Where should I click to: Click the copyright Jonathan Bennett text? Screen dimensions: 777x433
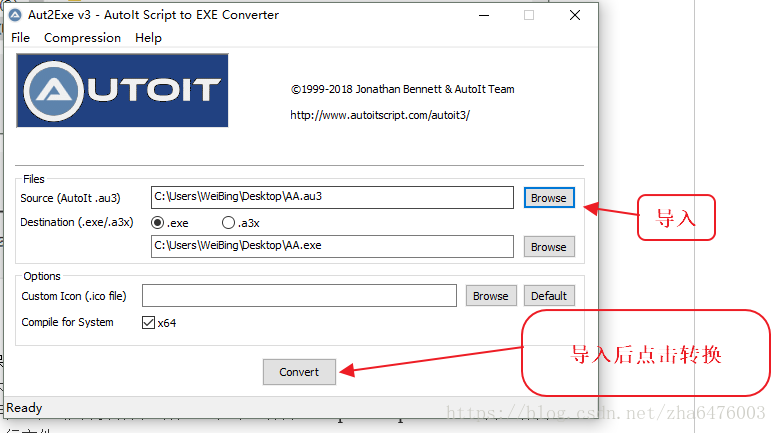pos(402,89)
